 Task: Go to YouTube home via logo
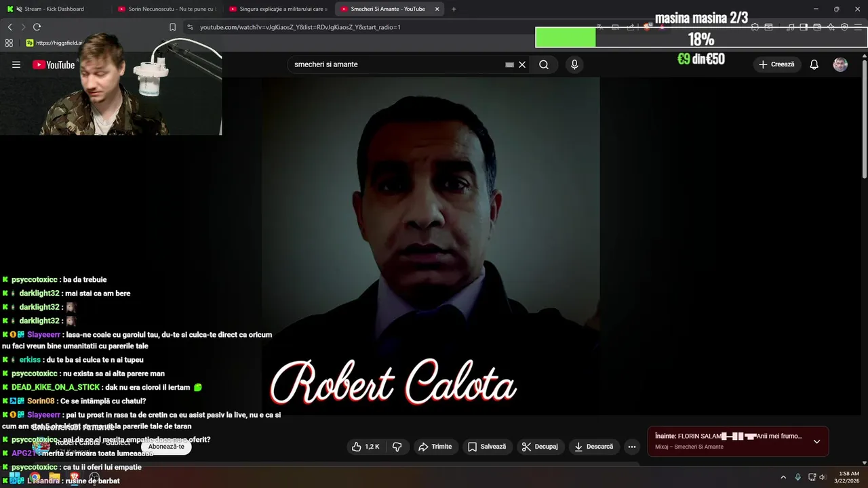pos(54,65)
